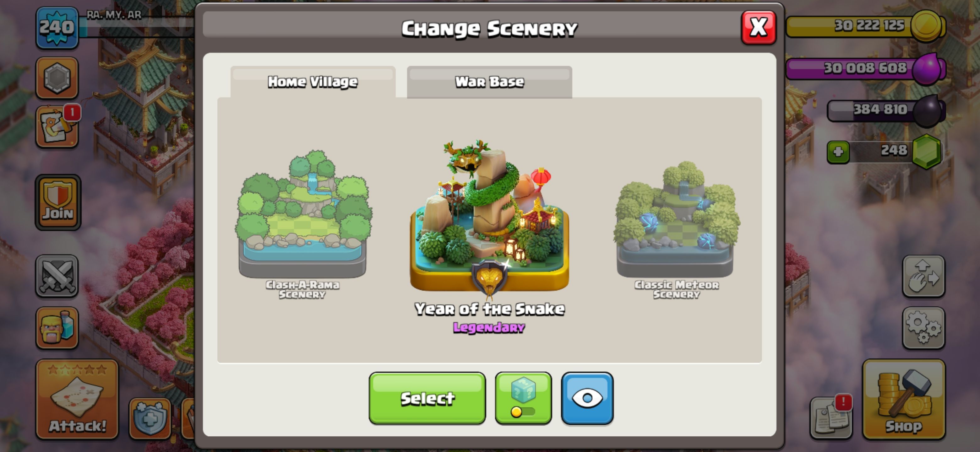Screen dimensions: 980x452
Task: Open the layout editor hand-arrows icon
Action: (923, 276)
